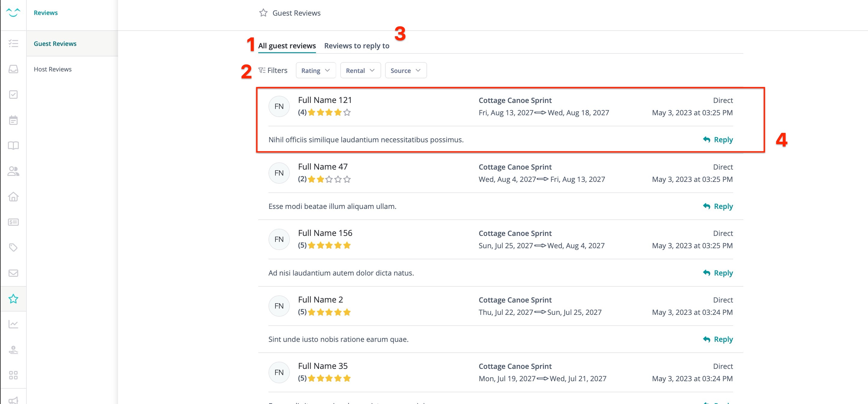Open the messages envelope icon
This screenshot has width=868, height=404.
(x=13, y=273)
